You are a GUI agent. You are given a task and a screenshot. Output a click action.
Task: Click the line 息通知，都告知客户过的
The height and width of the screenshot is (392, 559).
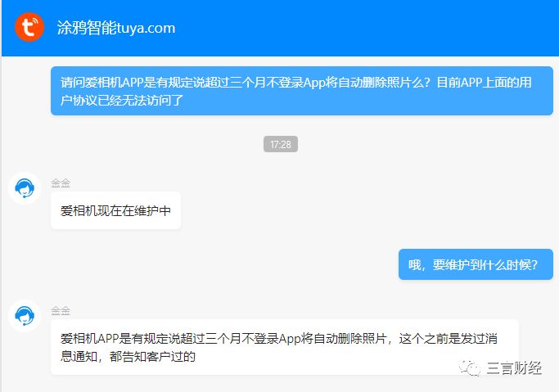128,356
